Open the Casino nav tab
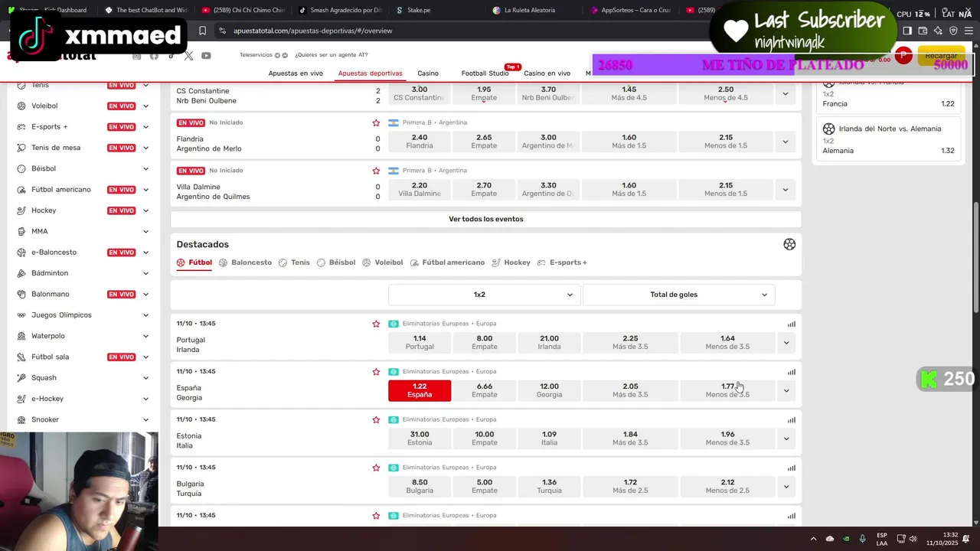Image resolution: width=980 pixels, height=551 pixels. click(428, 73)
